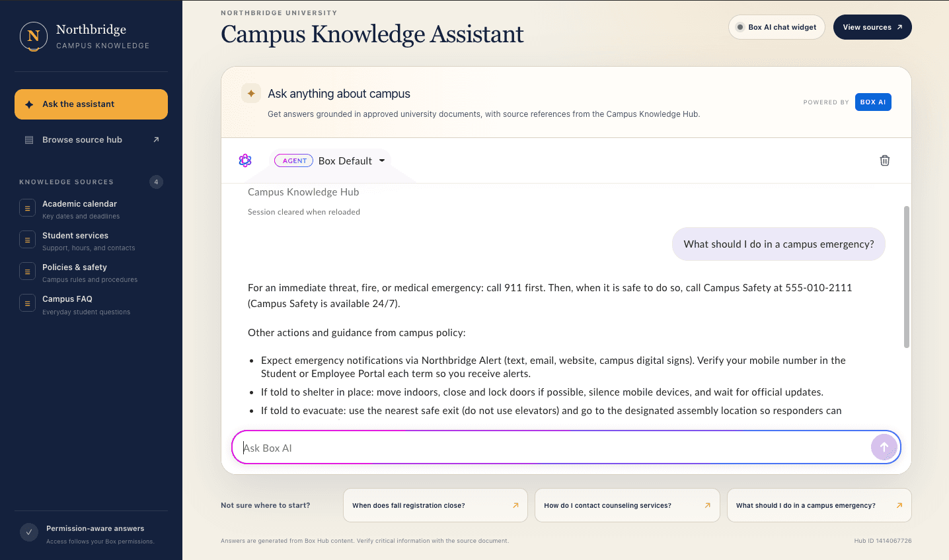Screen dimensions: 949x560
Task: Click the Campus rules and procedures subtitle
Action: click(90, 280)
